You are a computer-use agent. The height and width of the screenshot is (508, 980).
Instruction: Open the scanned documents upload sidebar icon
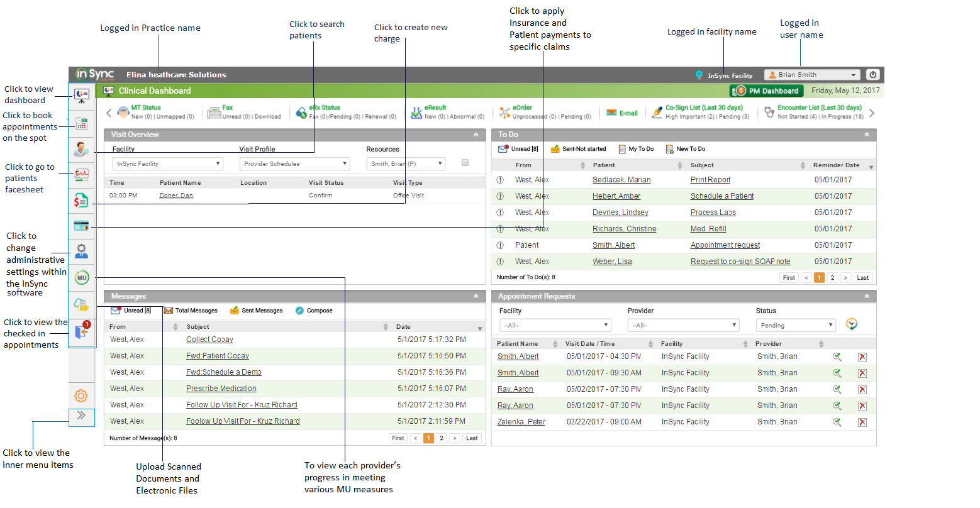pyautogui.click(x=81, y=304)
